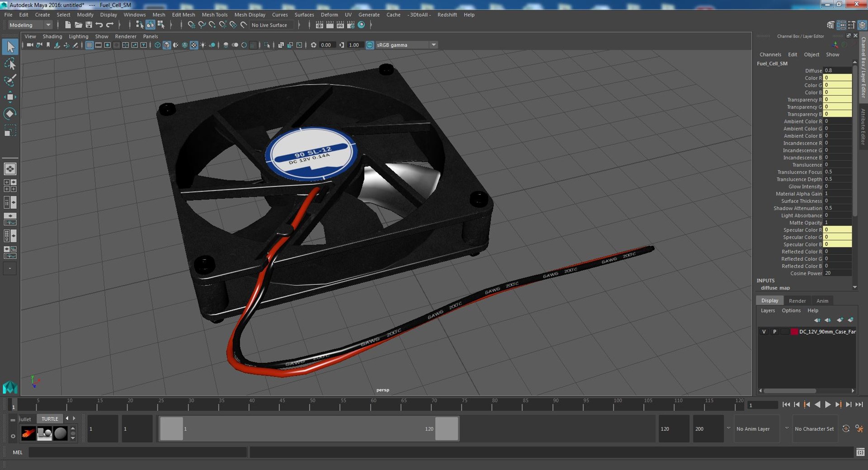Activate the Move tool
The height and width of the screenshot is (470, 868).
point(10,97)
